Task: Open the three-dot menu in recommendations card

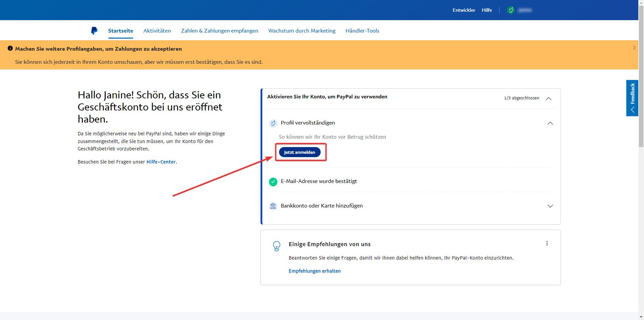Action: [x=547, y=243]
